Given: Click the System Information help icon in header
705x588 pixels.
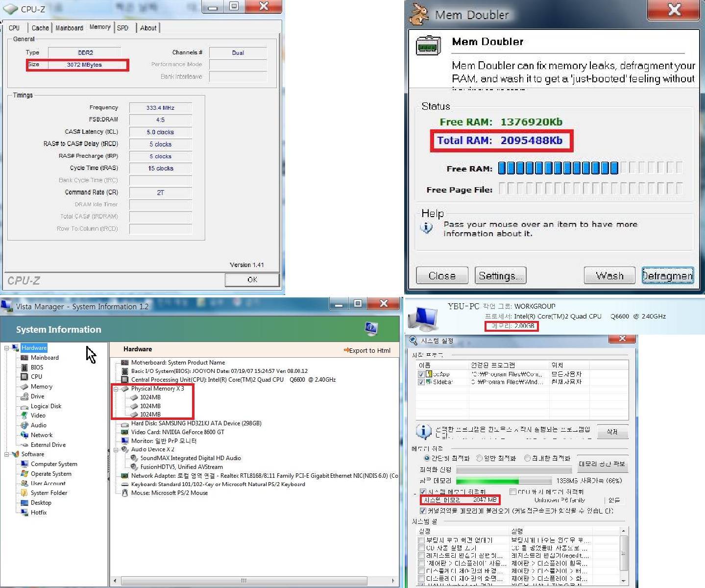Looking at the screenshot, I should 371,329.
